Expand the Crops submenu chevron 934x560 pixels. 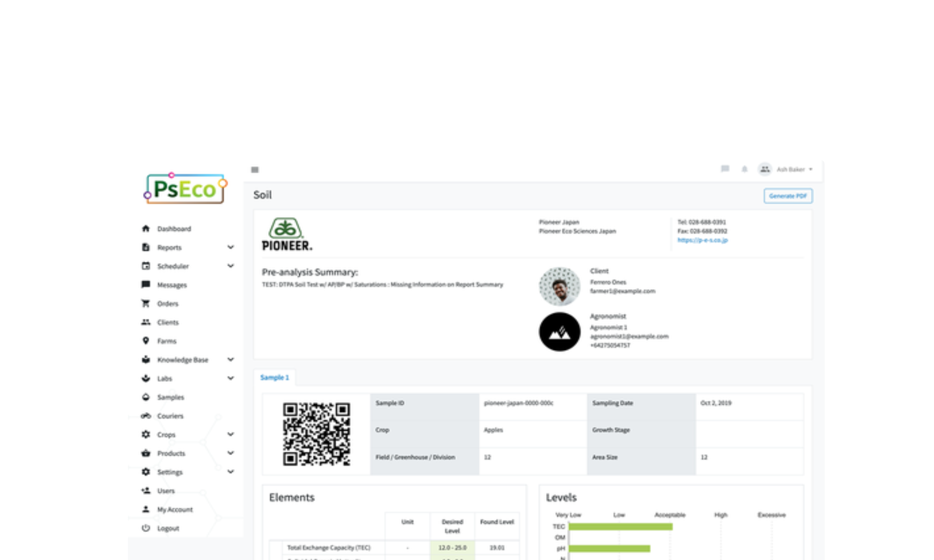(231, 434)
